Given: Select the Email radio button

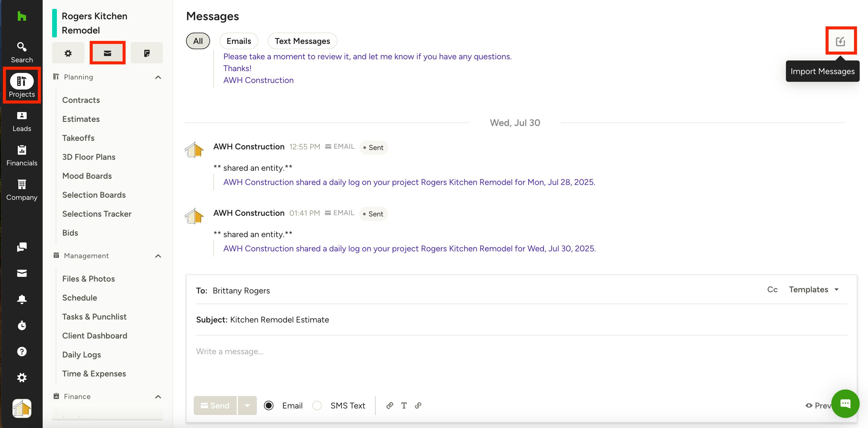Looking at the screenshot, I should coord(269,405).
